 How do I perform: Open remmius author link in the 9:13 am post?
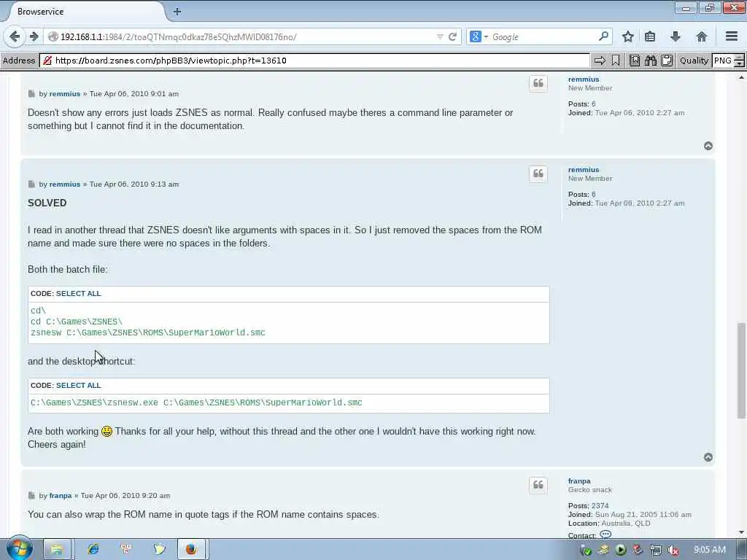click(x=65, y=184)
